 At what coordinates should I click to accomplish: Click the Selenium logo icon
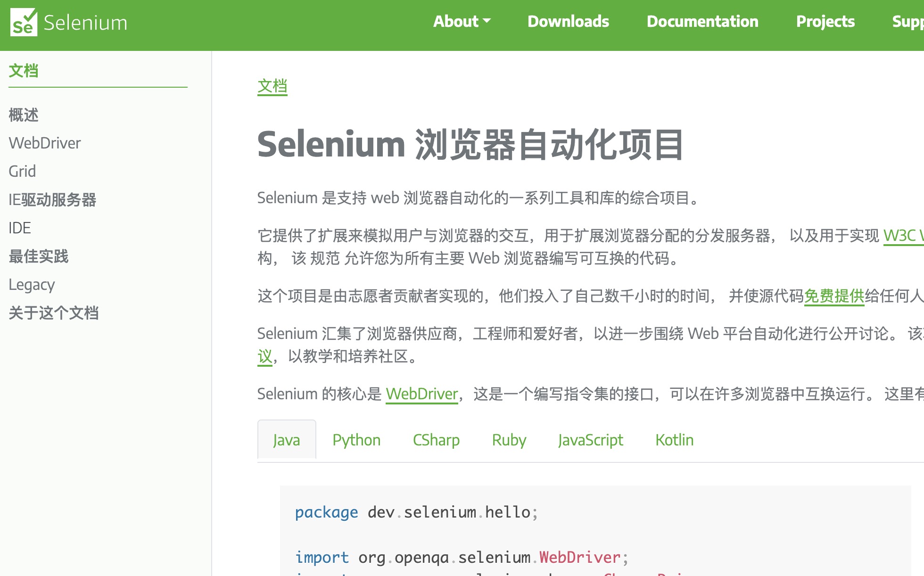point(24,22)
